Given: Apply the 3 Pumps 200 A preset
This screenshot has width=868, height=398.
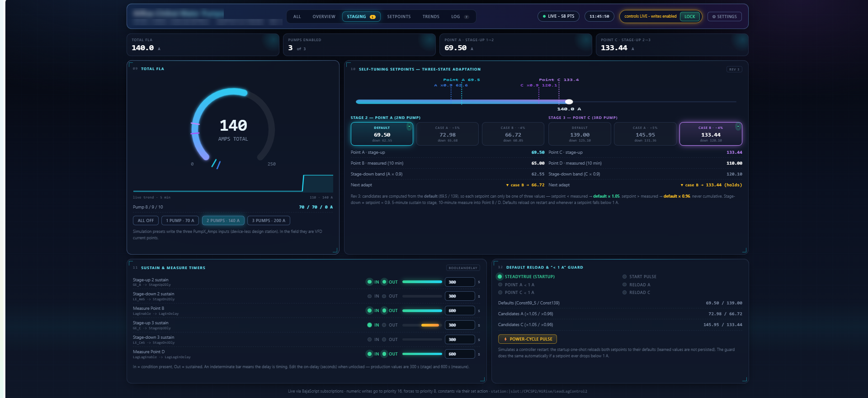Looking at the screenshot, I should pos(269,221).
